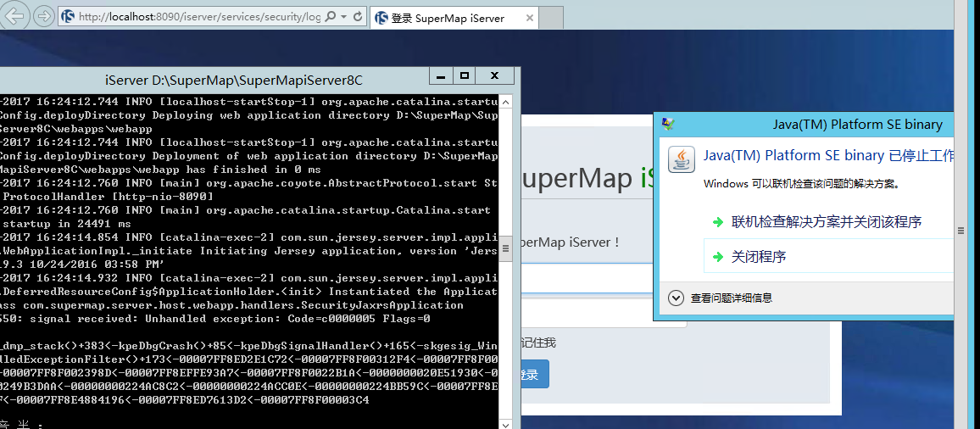Go back in the browser
This screenshot has width=980, height=429.
point(14,16)
